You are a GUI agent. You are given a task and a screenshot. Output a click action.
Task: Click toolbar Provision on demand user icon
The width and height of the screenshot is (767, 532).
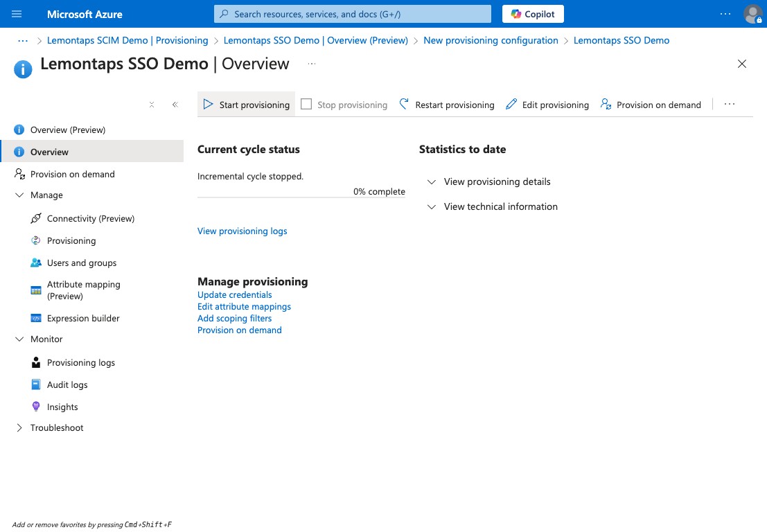[606, 104]
